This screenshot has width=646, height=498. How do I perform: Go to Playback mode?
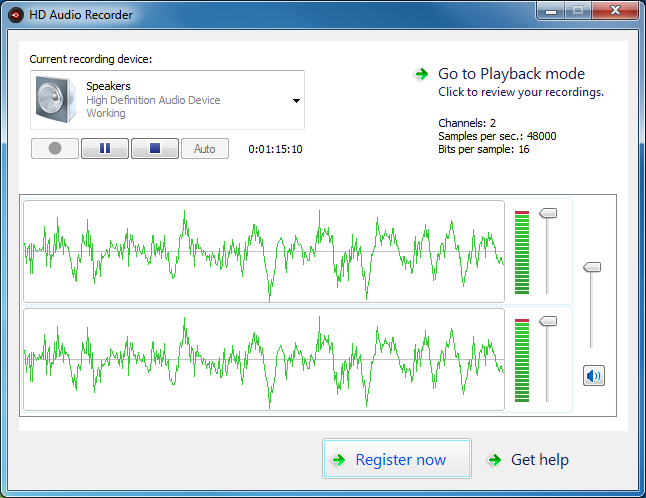point(511,74)
